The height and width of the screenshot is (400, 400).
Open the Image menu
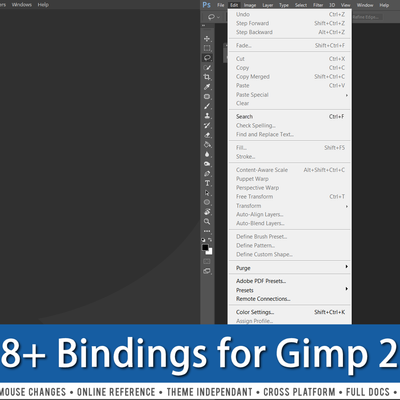250,5
